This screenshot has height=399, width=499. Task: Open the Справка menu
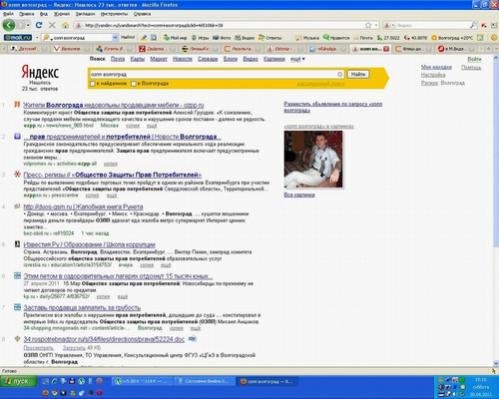(142, 14)
